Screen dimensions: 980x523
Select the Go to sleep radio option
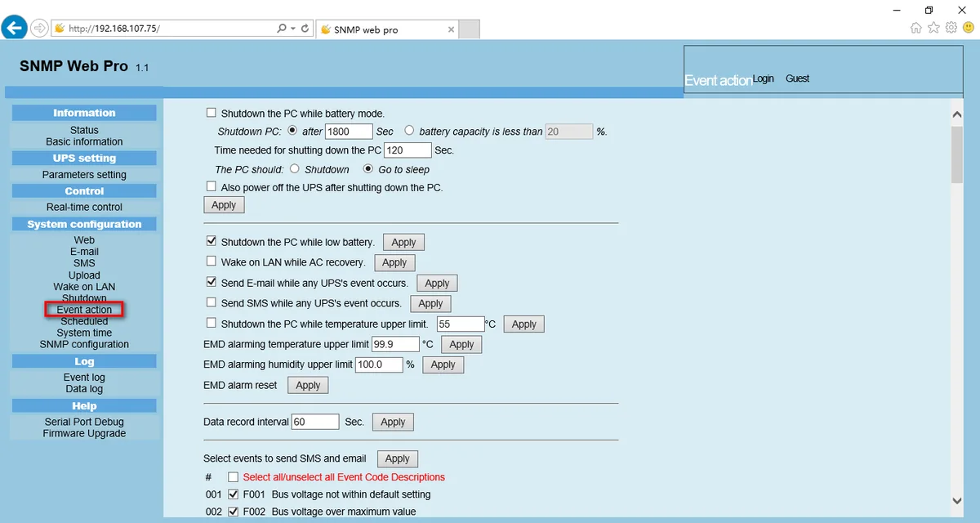[368, 169]
